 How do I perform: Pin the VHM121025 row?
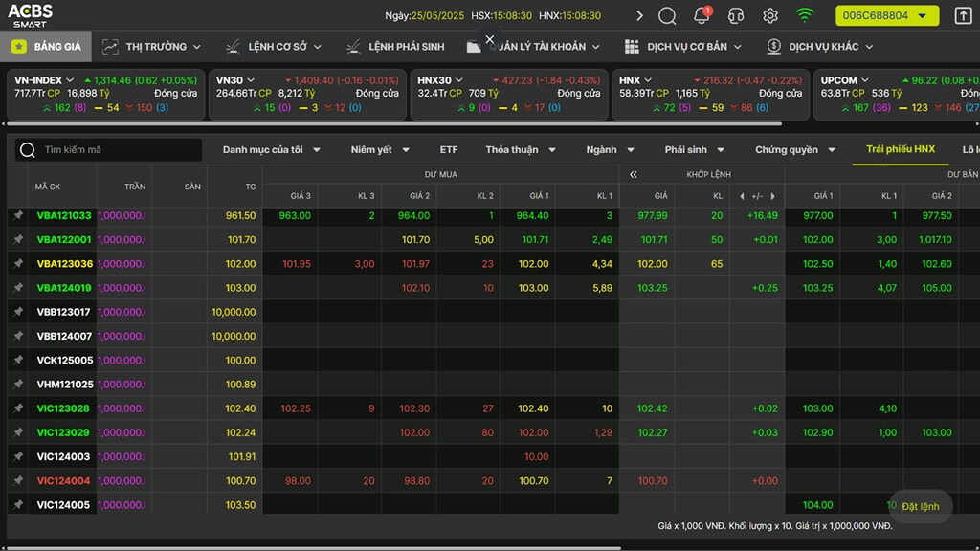tap(18, 385)
